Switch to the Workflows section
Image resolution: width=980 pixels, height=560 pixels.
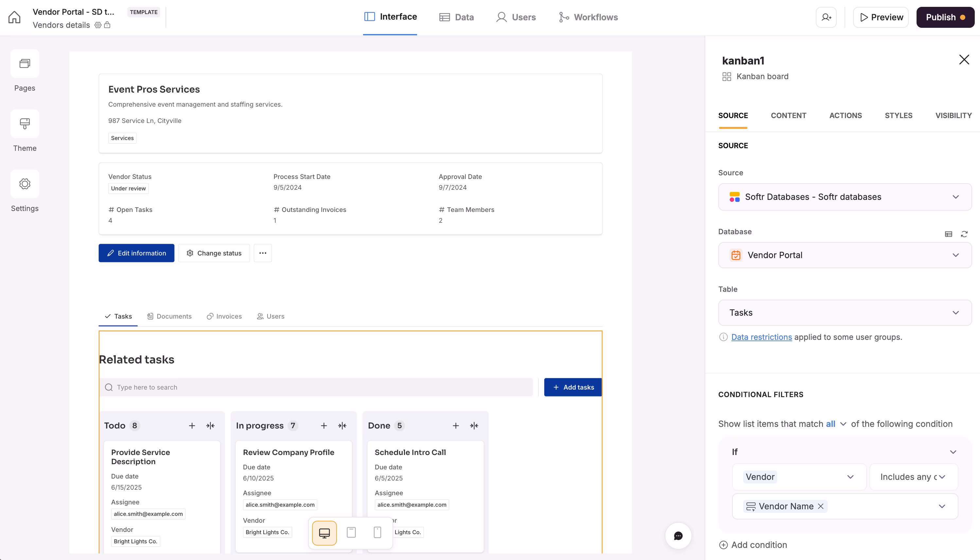588,17
